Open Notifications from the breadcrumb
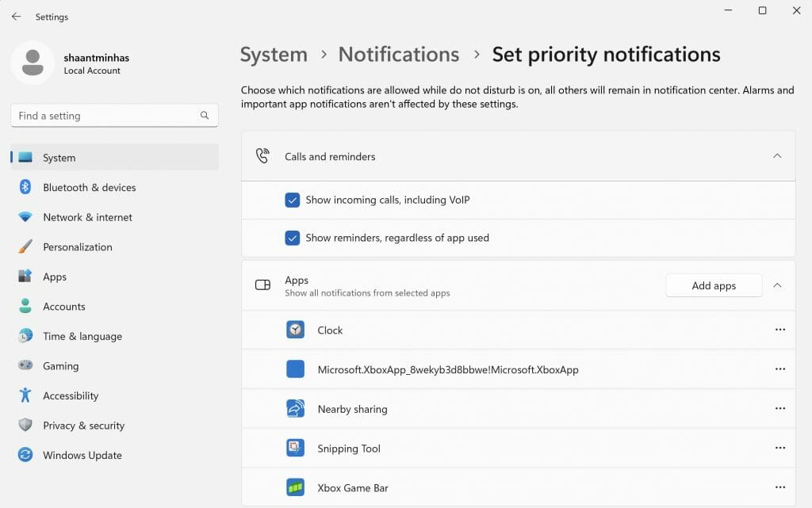This screenshot has width=812, height=508. tap(398, 54)
